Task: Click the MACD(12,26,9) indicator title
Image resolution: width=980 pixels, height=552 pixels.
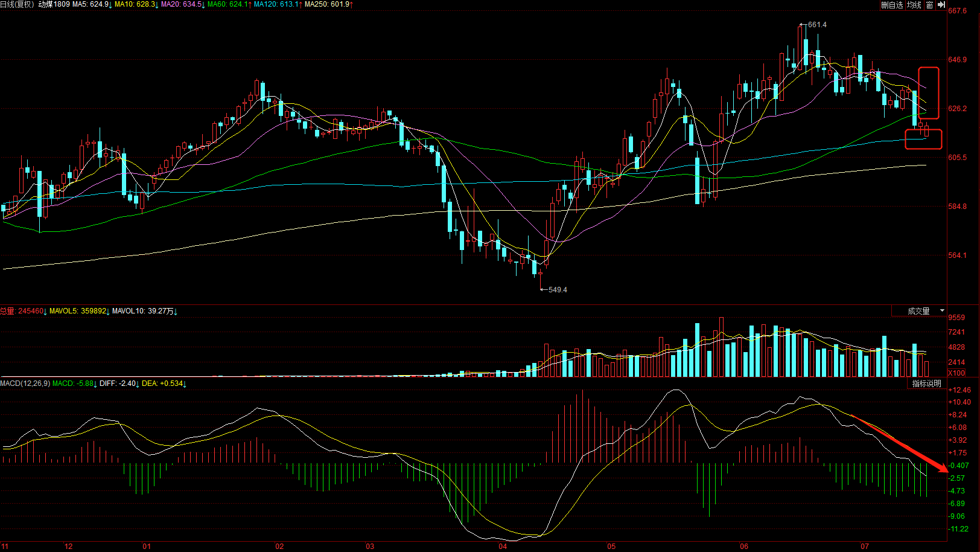Action: click(25, 384)
